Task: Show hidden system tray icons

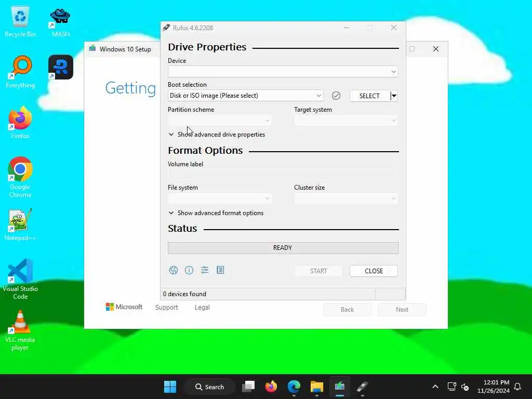Action: pos(435,387)
